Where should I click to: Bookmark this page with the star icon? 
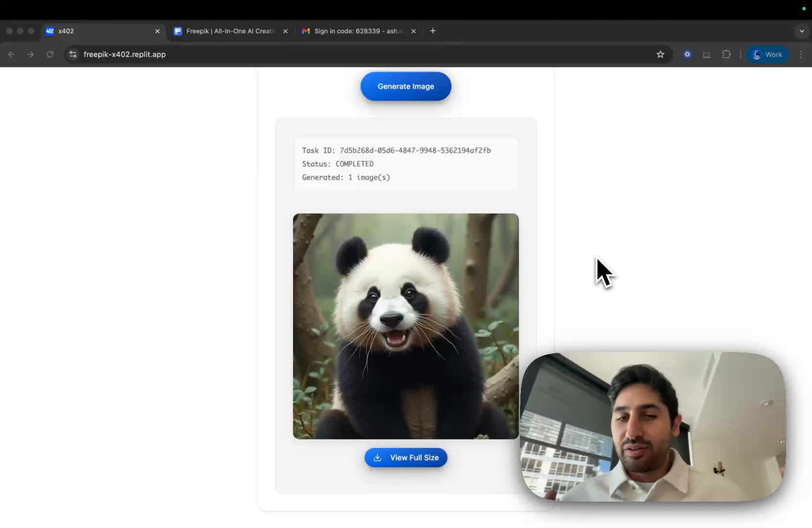coord(661,54)
